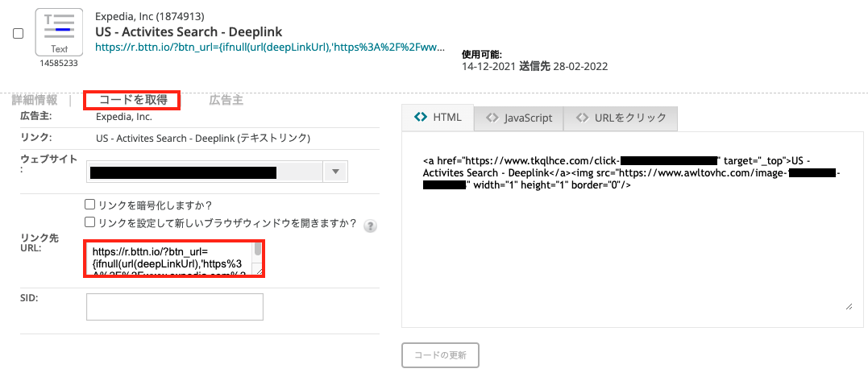The image size is (868, 377).
Task: Open the 広告主 tab
Action: pyautogui.click(x=226, y=100)
